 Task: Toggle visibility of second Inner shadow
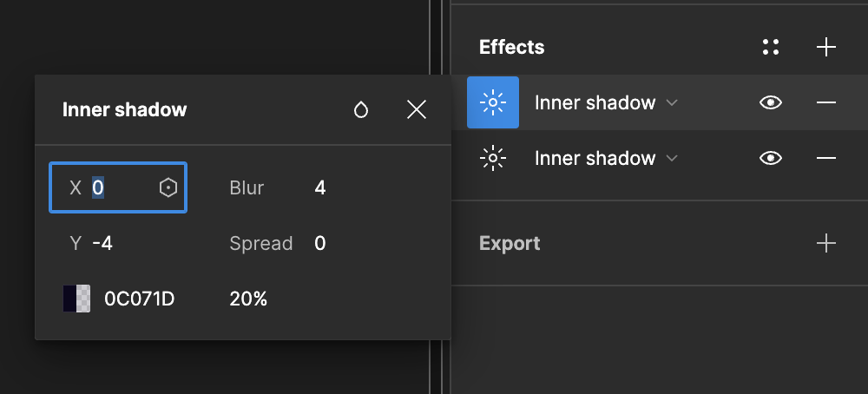770,158
